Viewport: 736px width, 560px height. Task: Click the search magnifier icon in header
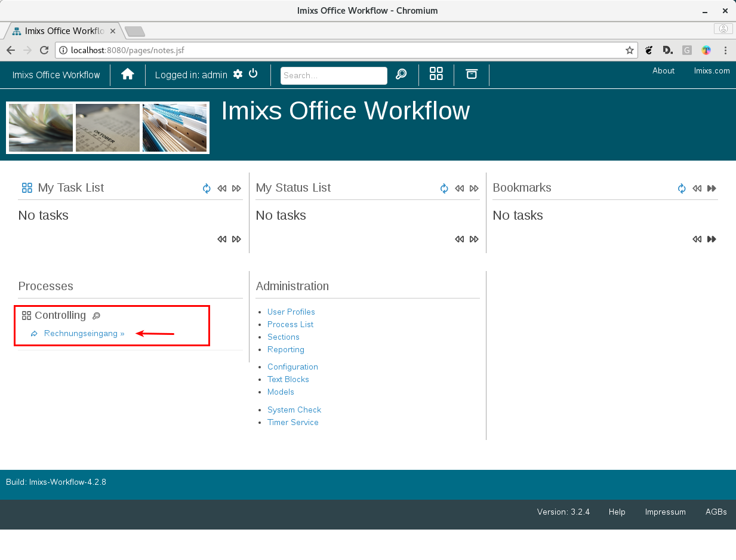click(401, 75)
